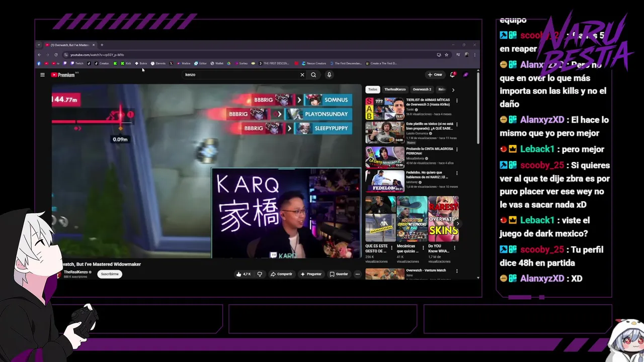Open more actions ellipsis under video

point(357,274)
